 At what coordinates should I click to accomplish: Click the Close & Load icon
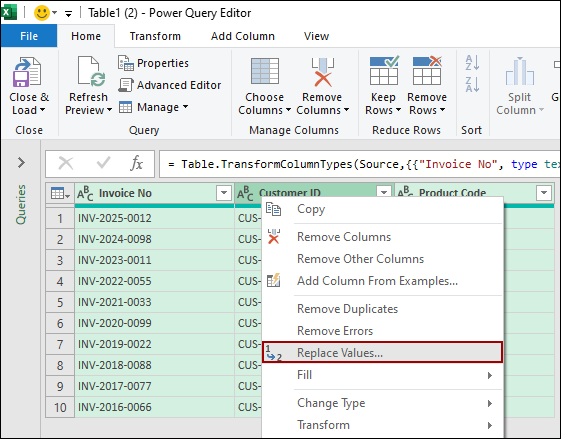(27, 72)
